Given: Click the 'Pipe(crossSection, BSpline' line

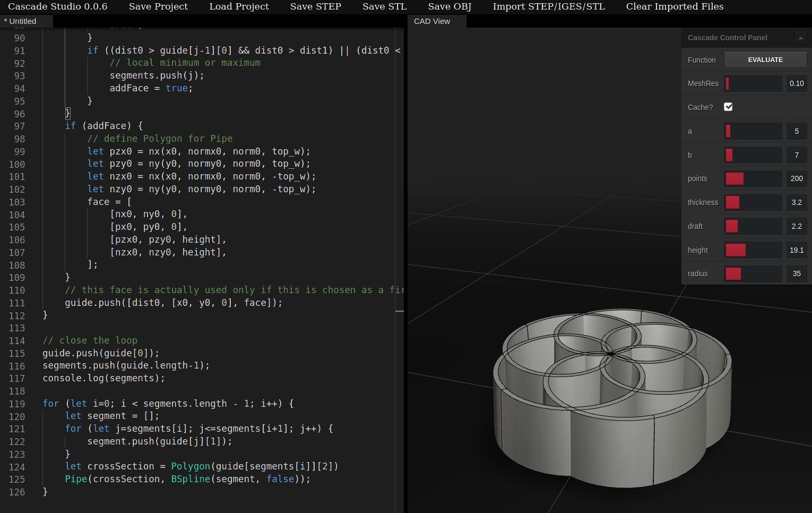Looking at the screenshot, I should coord(188,479).
